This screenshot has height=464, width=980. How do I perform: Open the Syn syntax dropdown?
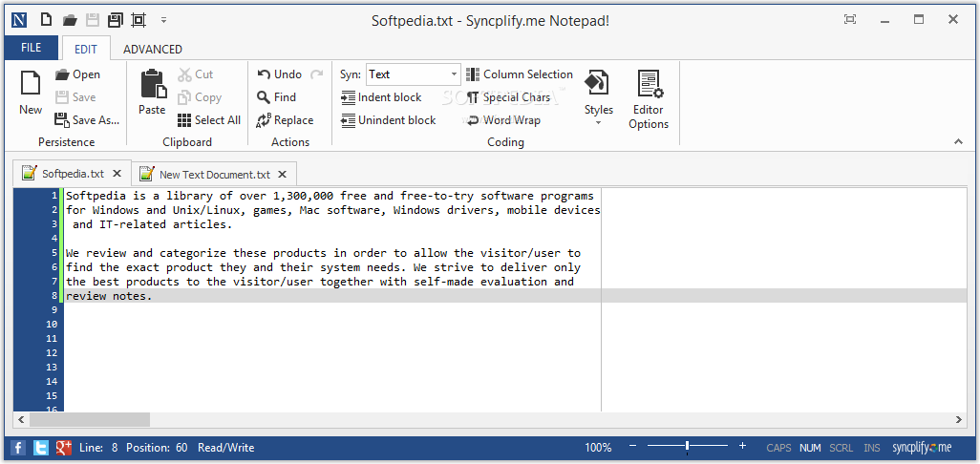tap(454, 74)
